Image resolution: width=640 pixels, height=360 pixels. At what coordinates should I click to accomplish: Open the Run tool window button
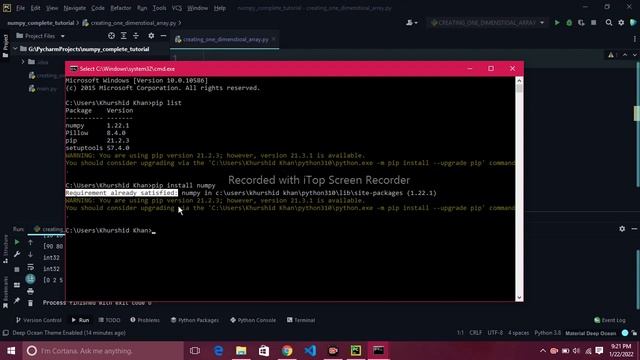click(x=80, y=320)
